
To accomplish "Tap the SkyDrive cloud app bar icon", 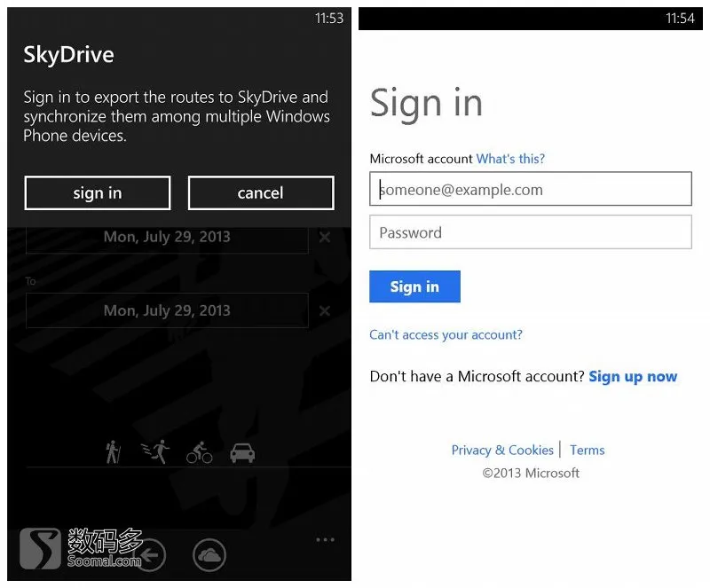I will (x=209, y=555).
